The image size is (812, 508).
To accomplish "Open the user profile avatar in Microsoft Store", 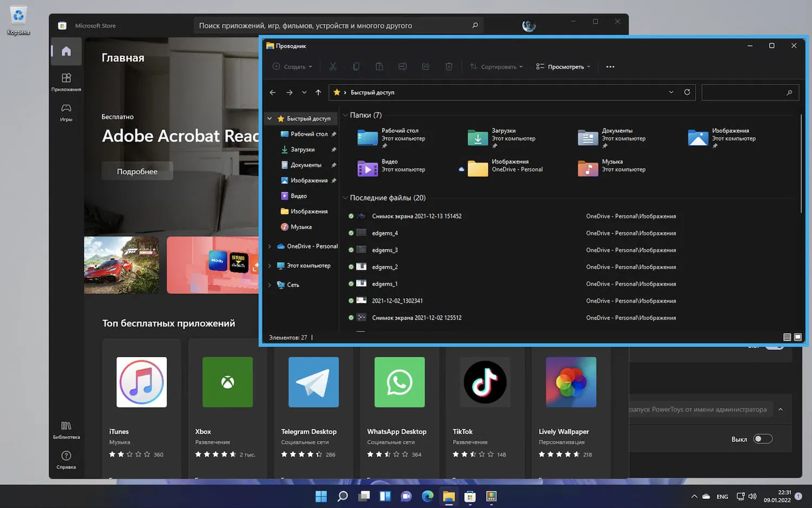I will point(529,25).
